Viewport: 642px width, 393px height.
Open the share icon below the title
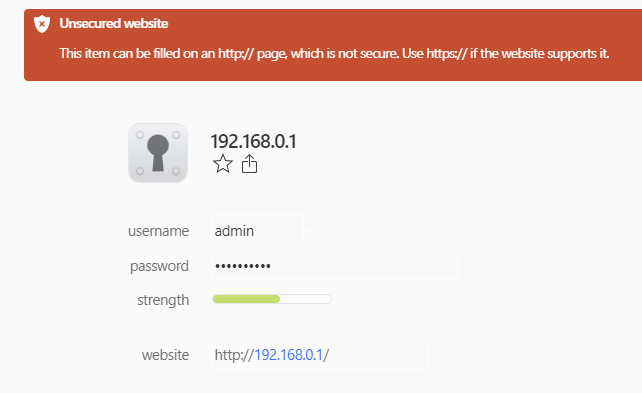pyautogui.click(x=249, y=164)
